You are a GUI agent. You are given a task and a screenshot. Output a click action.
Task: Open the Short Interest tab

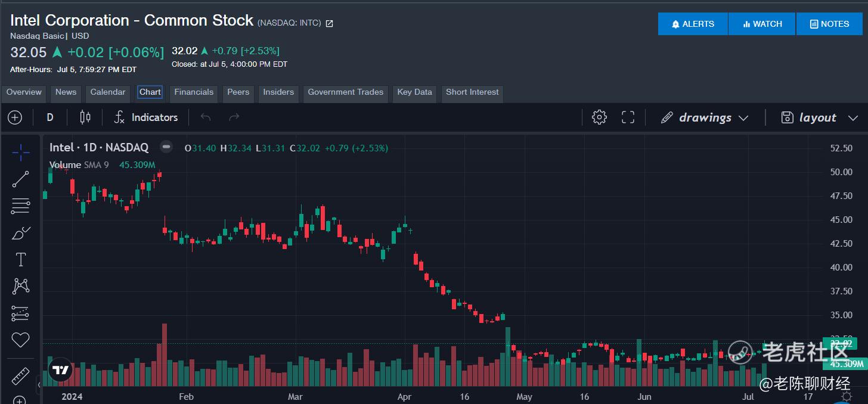coord(472,92)
